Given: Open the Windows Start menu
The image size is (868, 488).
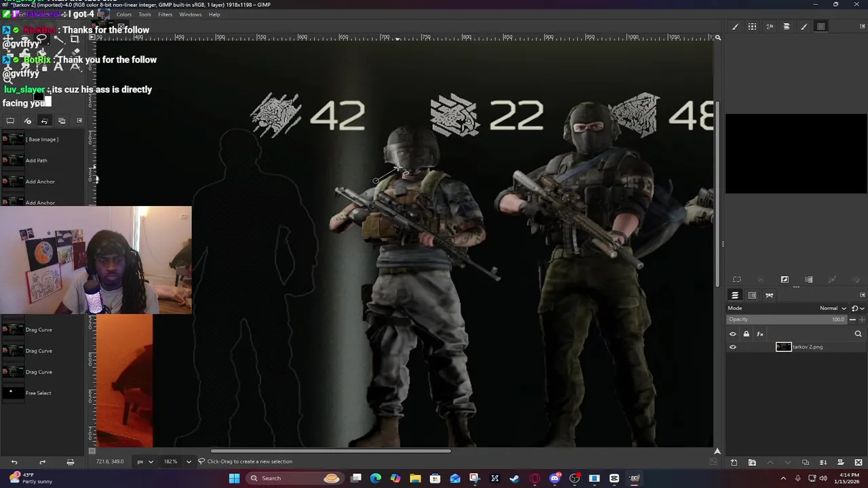Looking at the screenshot, I should [234, 478].
